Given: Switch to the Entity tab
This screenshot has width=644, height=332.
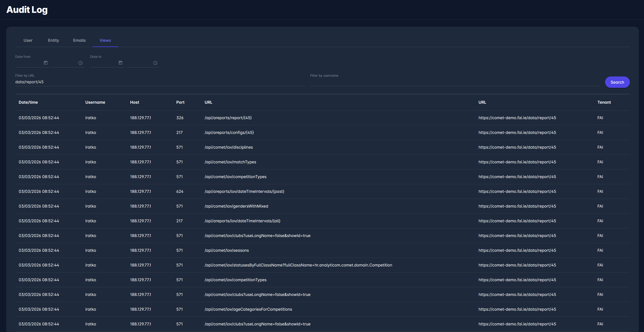Looking at the screenshot, I should [x=53, y=40].
